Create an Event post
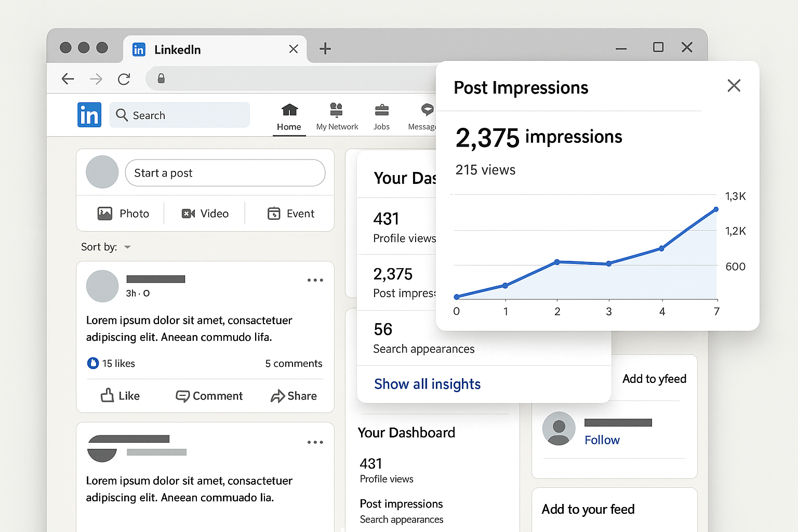Viewport: 798px width, 532px height. pyautogui.click(x=290, y=214)
